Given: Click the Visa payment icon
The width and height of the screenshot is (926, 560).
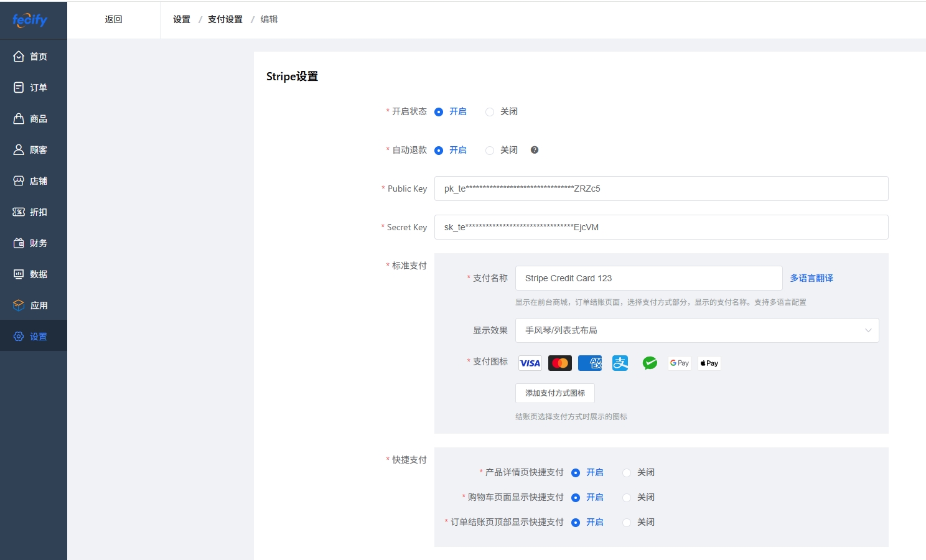Looking at the screenshot, I should [x=530, y=363].
